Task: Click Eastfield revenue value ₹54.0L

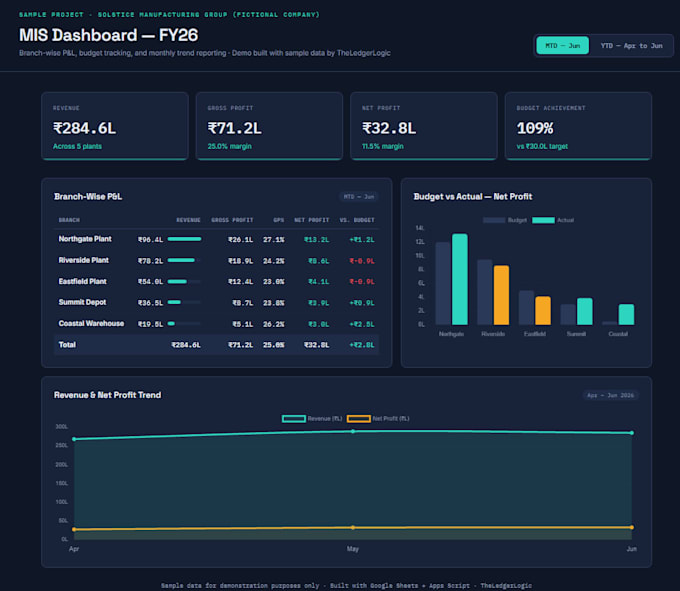Action: tap(150, 282)
